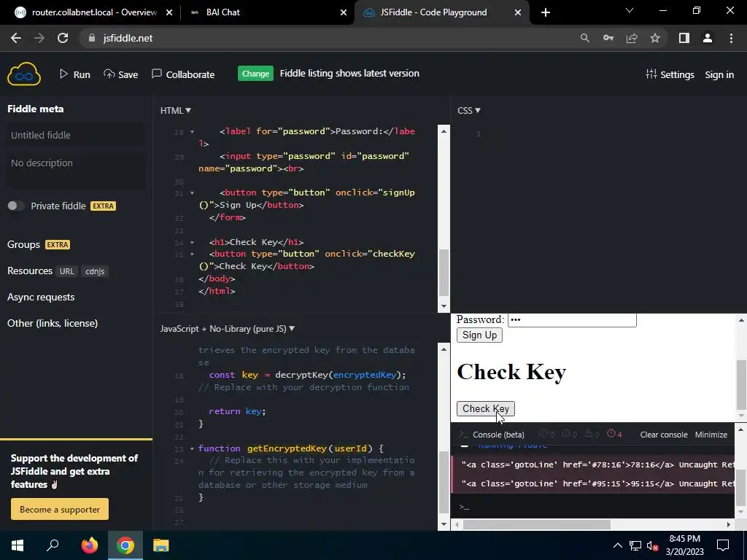Bookmark this page with the star icon
Image resolution: width=747 pixels, height=560 pixels.
point(655,38)
